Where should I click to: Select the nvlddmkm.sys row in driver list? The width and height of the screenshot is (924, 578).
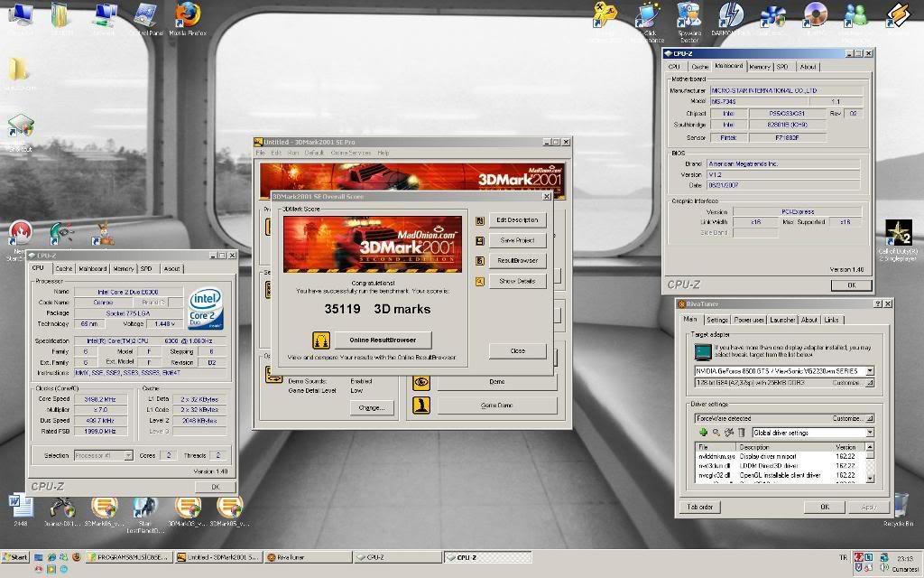pyautogui.click(x=781, y=456)
